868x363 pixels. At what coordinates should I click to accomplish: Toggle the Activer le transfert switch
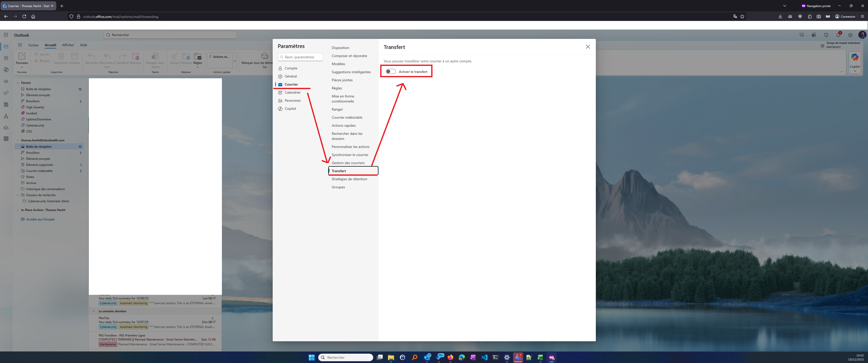[x=391, y=71]
